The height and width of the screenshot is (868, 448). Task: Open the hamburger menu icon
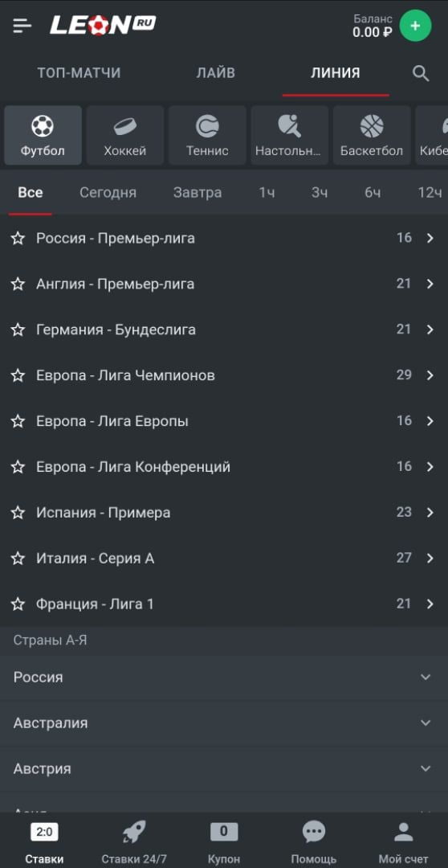[x=22, y=26]
